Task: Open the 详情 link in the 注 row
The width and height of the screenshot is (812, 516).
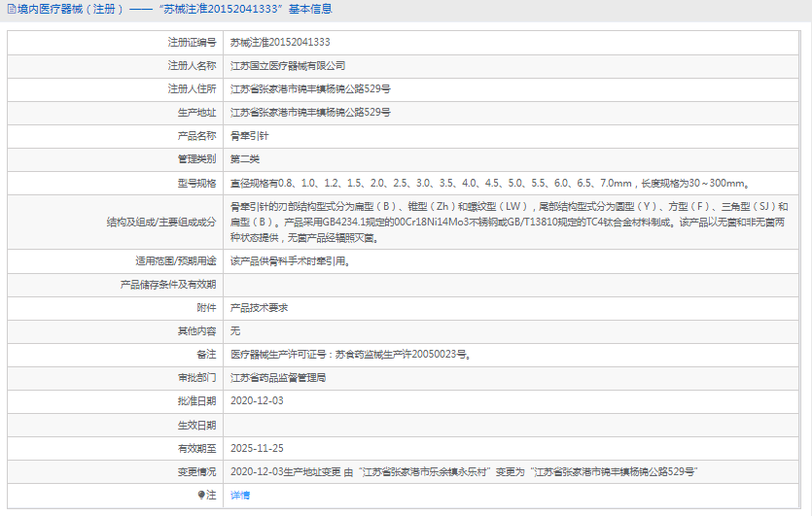Action: (x=240, y=496)
